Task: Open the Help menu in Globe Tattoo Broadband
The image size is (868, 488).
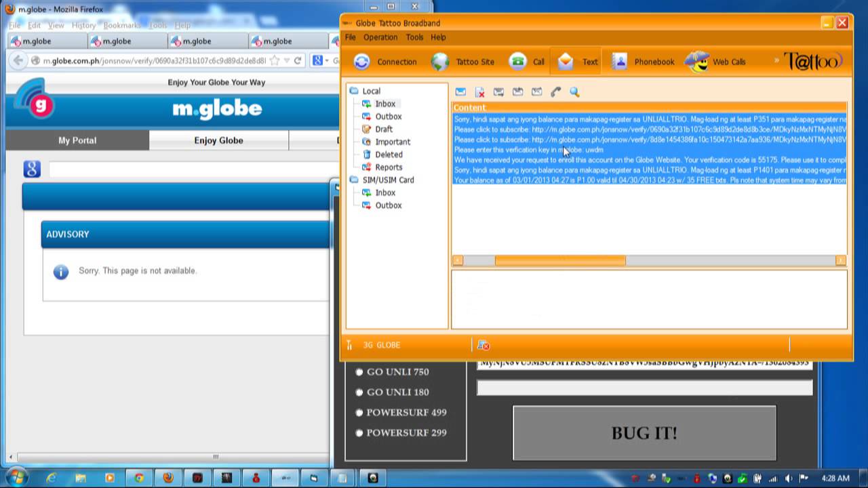Action: click(438, 37)
